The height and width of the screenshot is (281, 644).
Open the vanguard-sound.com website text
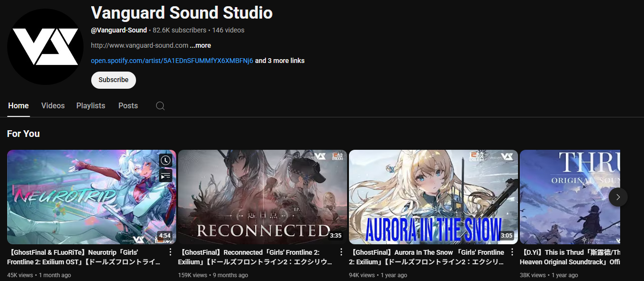click(x=139, y=45)
